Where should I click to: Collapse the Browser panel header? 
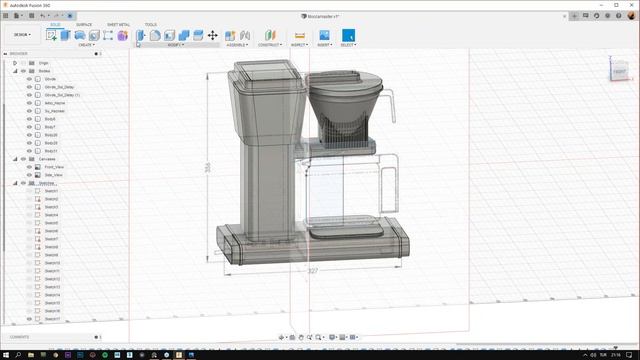click(6, 53)
